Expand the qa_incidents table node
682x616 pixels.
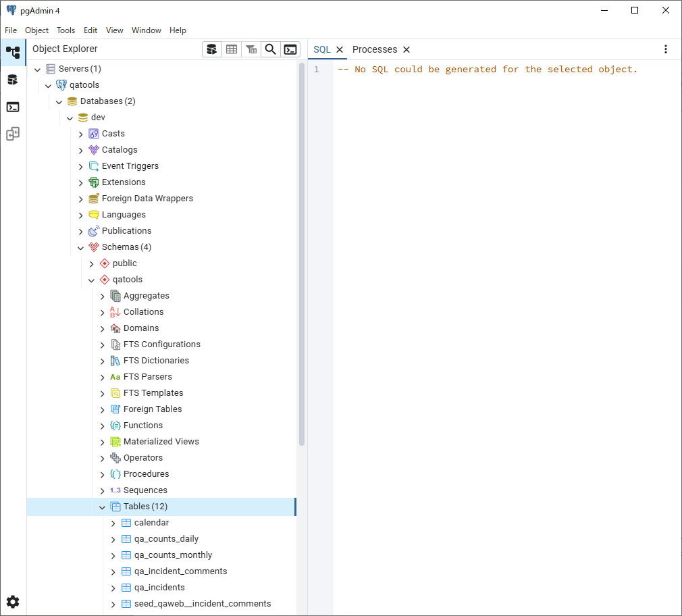click(x=113, y=588)
